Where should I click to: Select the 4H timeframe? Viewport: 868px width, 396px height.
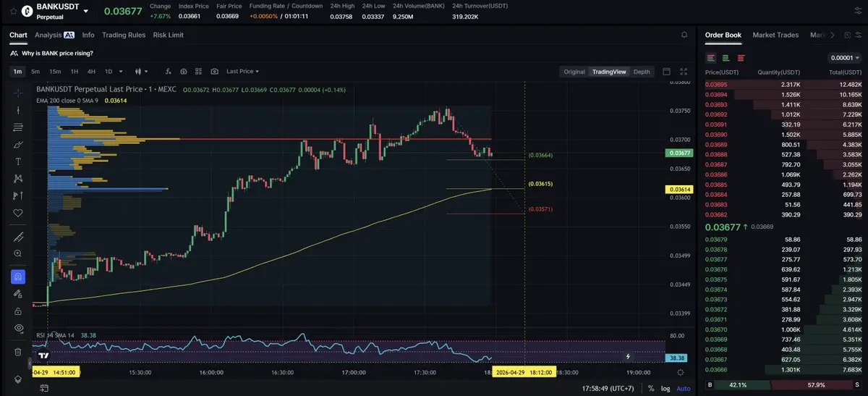pyautogui.click(x=91, y=72)
